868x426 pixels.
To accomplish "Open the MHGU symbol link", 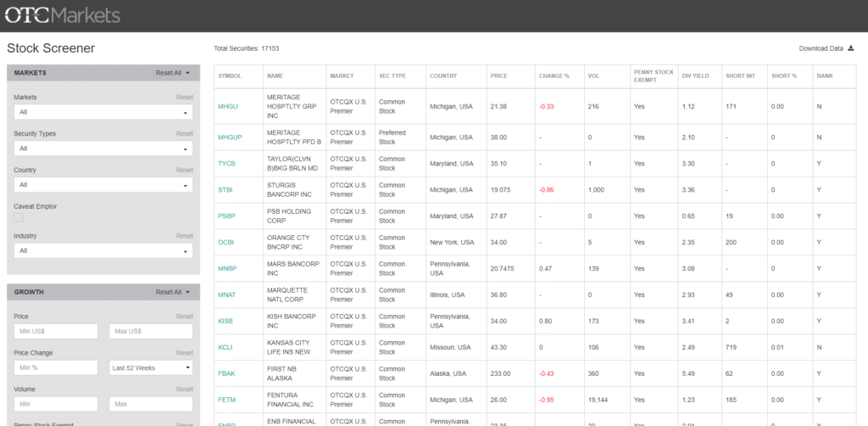I will pyautogui.click(x=229, y=107).
